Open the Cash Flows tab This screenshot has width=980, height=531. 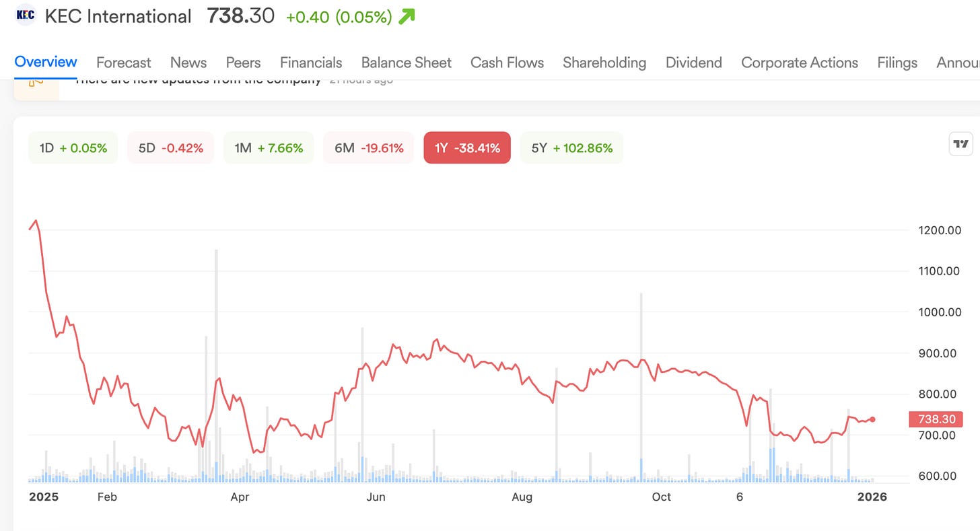(507, 63)
